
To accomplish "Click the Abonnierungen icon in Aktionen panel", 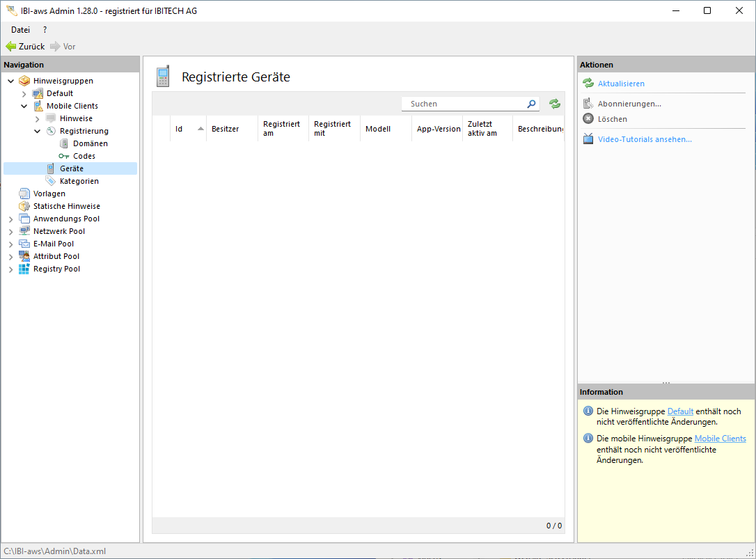I will (x=588, y=104).
